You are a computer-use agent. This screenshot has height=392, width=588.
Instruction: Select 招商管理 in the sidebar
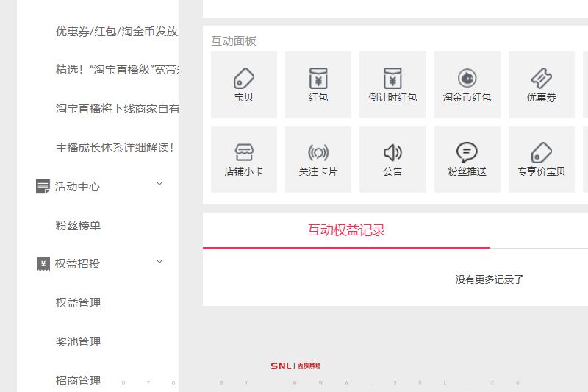click(78, 381)
